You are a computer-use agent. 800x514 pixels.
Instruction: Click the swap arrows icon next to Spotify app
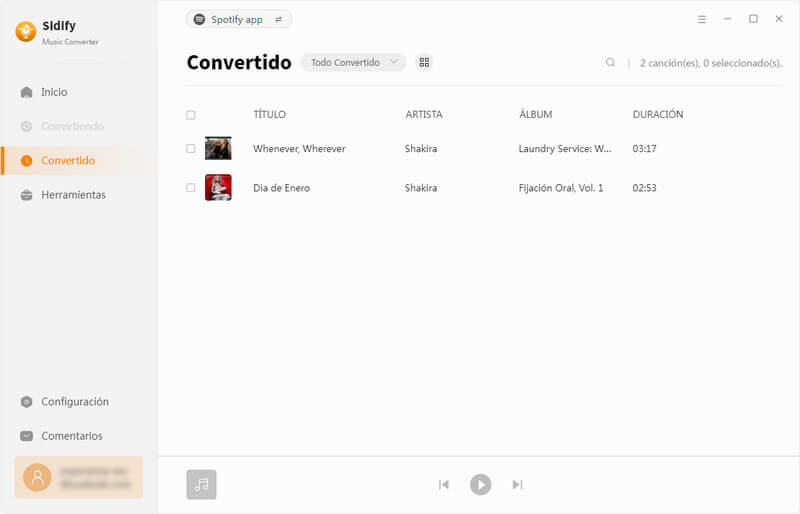tap(279, 19)
